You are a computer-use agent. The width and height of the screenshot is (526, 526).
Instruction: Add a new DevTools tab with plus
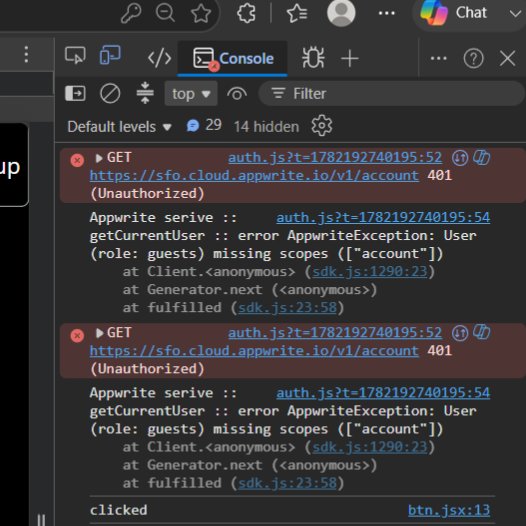(350, 58)
